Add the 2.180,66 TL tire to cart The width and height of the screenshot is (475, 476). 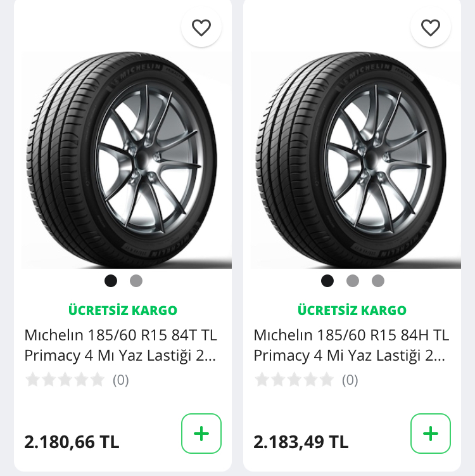[x=201, y=434]
